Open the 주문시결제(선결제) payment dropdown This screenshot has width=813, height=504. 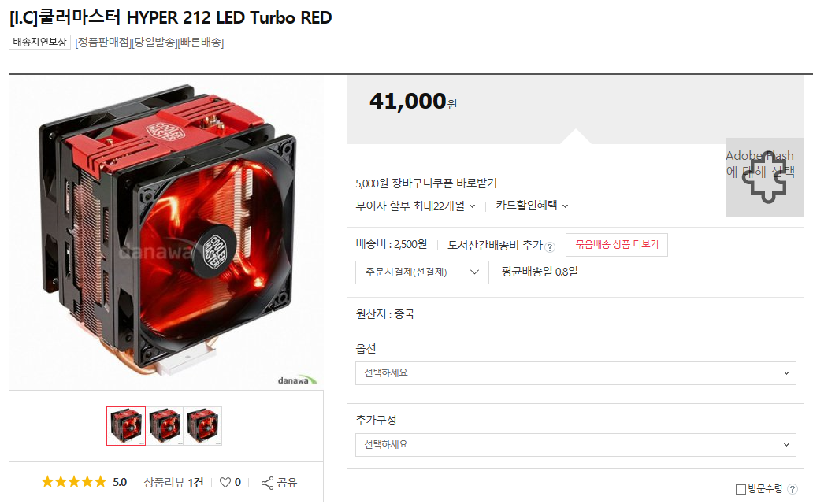[x=422, y=272]
